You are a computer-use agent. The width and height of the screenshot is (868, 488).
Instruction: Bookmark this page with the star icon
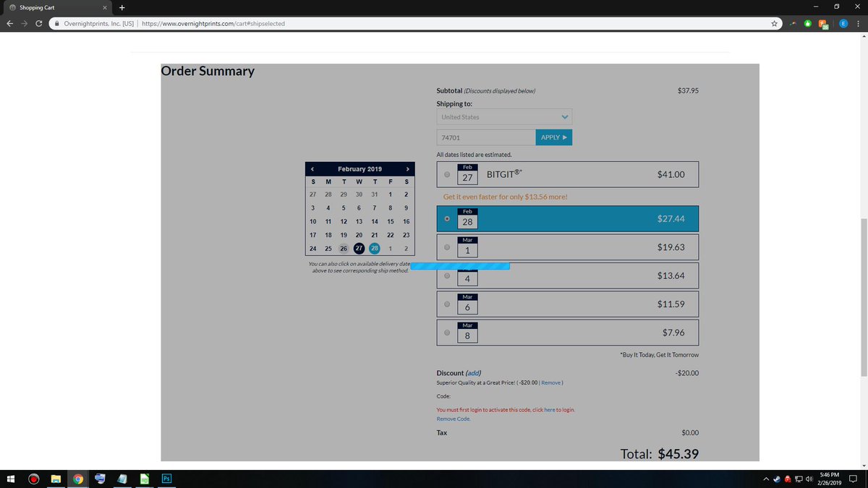coord(774,23)
